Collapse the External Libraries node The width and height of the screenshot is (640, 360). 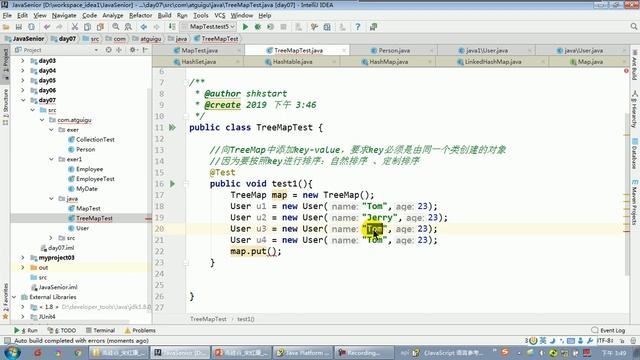(x=14, y=297)
